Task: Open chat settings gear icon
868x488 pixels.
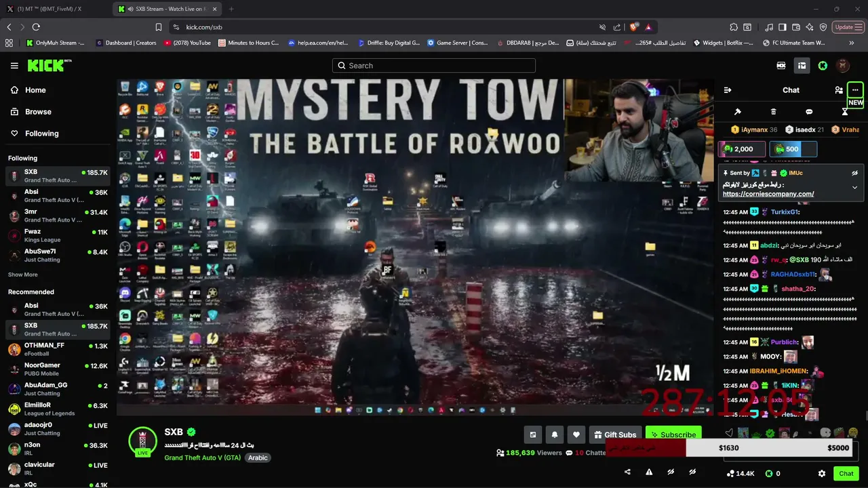Action: tap(822, 474)
